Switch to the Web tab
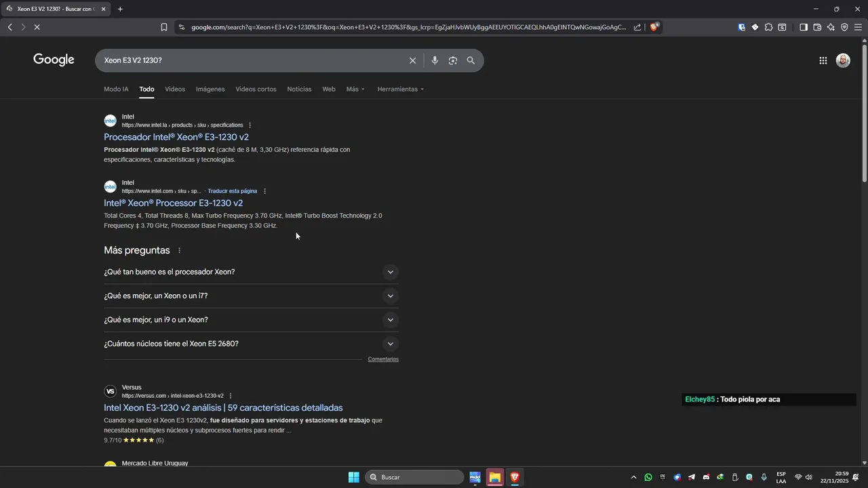 [x=329, y=89]
